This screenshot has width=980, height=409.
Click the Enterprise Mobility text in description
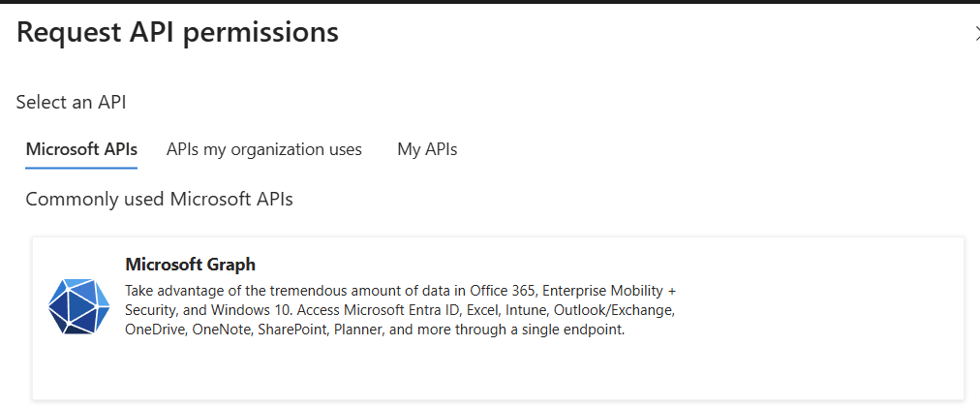click(x=603, y=291)
